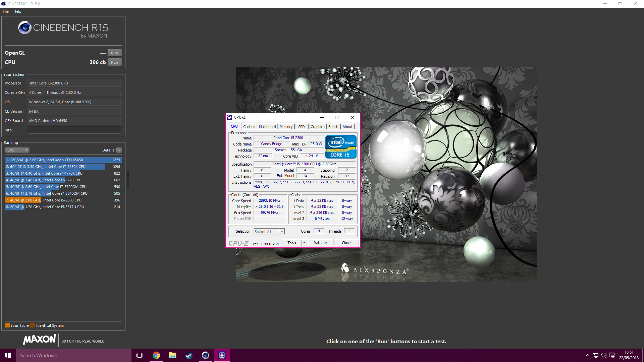Select ranking row Intel Core i7-3840QM CPU
The height and width of the screenshot is (362, 644).
pyautogui.click(x=63, y=193)
